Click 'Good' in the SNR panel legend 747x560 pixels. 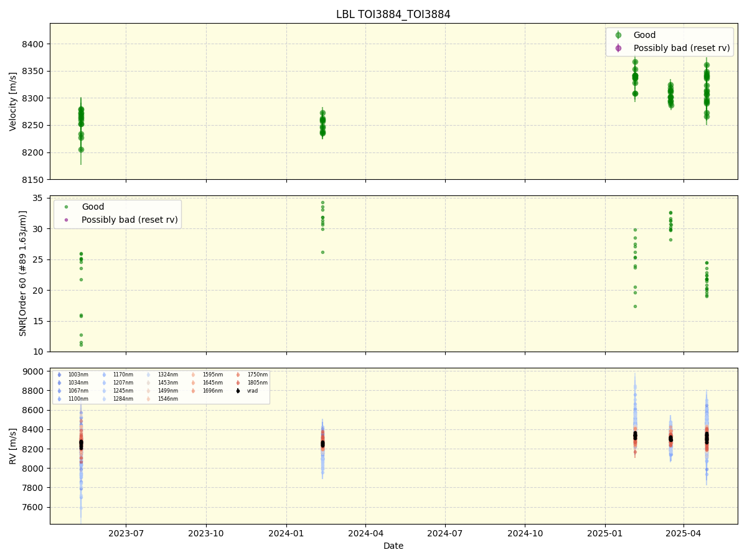click(x=93, y=207)
